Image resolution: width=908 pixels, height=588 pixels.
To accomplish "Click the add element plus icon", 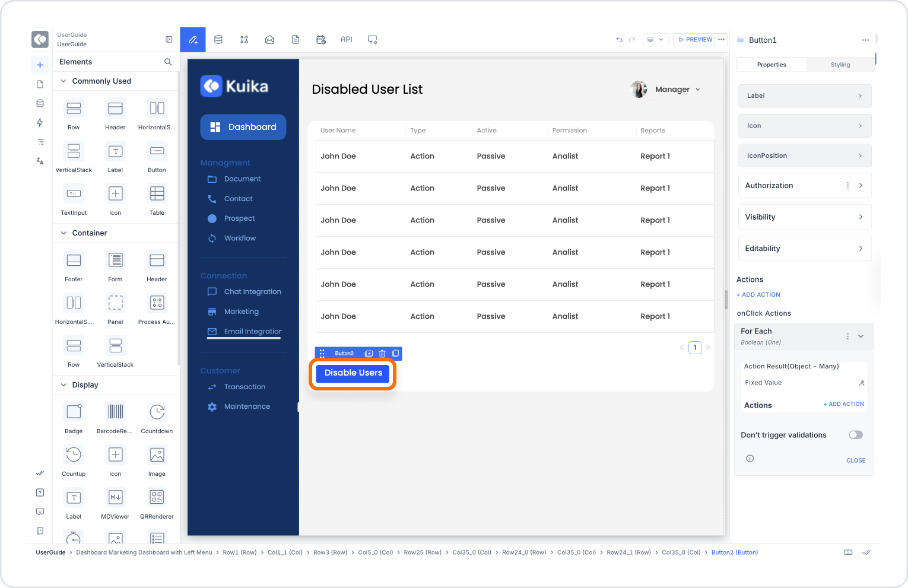I will pos(40,65).
